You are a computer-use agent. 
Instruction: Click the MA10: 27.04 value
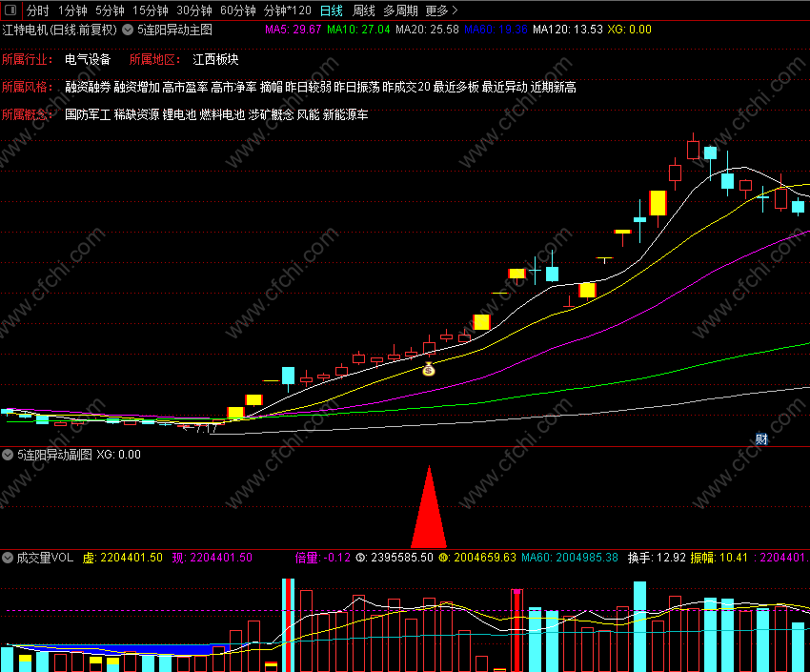358,30
